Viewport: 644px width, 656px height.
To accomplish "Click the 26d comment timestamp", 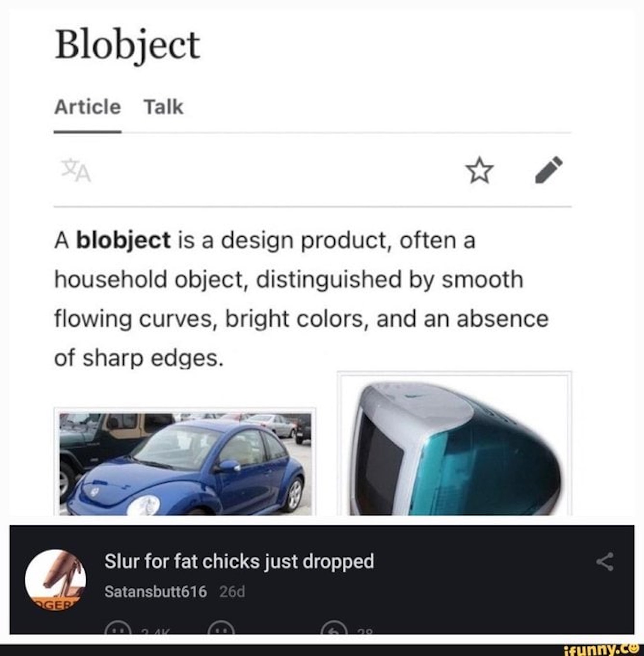I will (x=232, y=592).
